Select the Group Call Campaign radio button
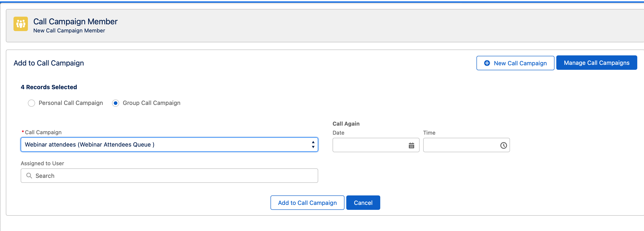 pyautogui.click(x=116, y=103)
